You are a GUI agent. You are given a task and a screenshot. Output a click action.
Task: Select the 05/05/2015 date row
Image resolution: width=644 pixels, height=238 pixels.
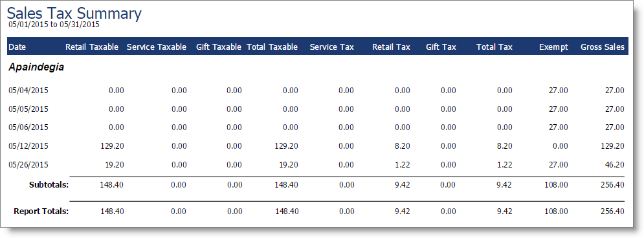coord(316,109)
